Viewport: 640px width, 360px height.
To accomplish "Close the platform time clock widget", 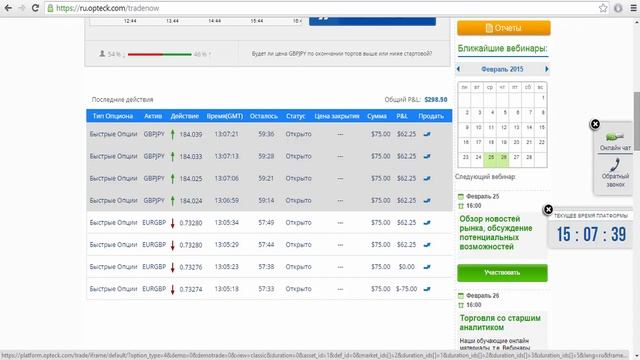I will click(548, 209).
